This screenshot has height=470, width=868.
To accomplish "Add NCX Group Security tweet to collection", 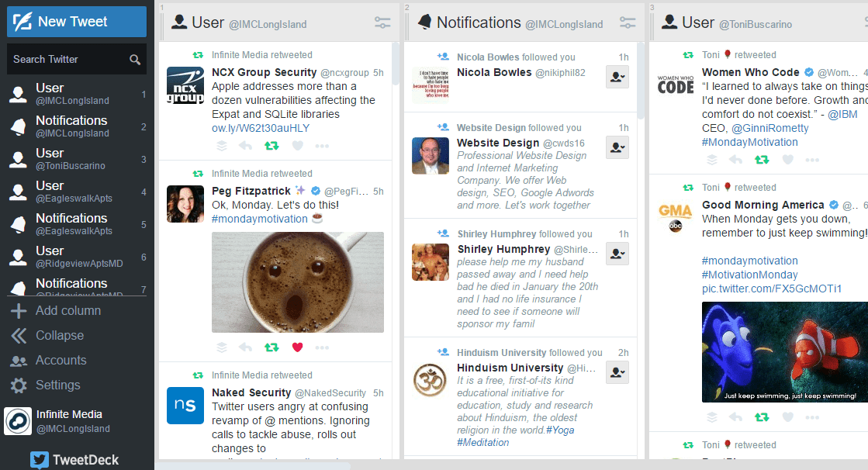I will 221,146.
